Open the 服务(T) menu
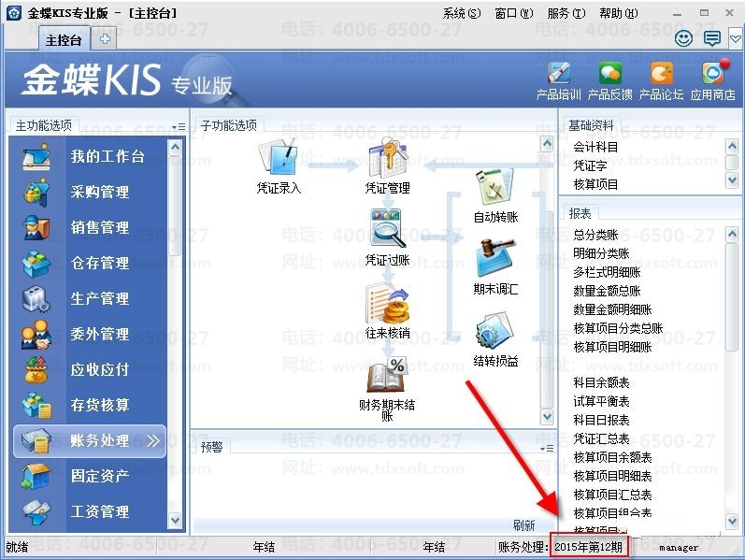 pos(566,13)
